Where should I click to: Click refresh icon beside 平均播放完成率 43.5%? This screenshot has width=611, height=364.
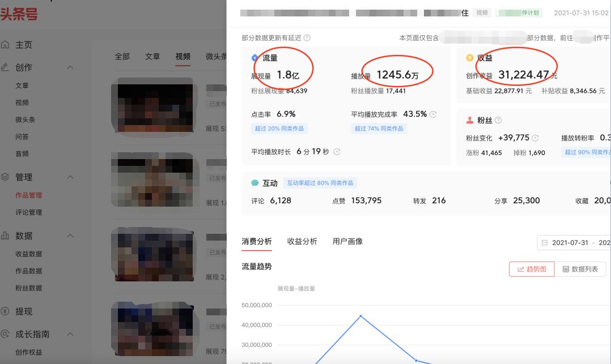pyautogui.click(x=433, y=114)
